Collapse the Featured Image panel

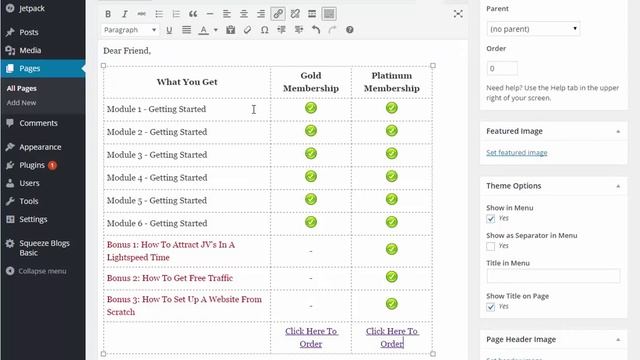(x=618, y=131)
